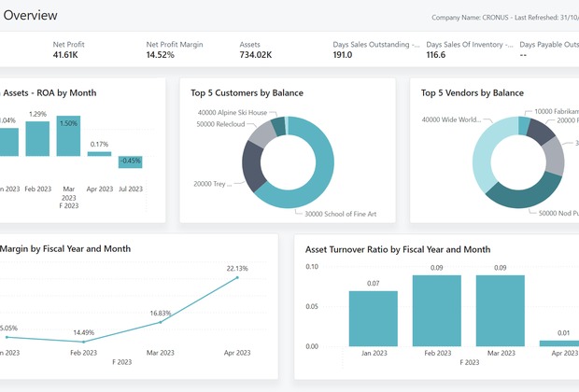Click Top 5 Customers by Balance title
Image resolution: width=579 pixels, height=392 pixels.
coord(247,92)
